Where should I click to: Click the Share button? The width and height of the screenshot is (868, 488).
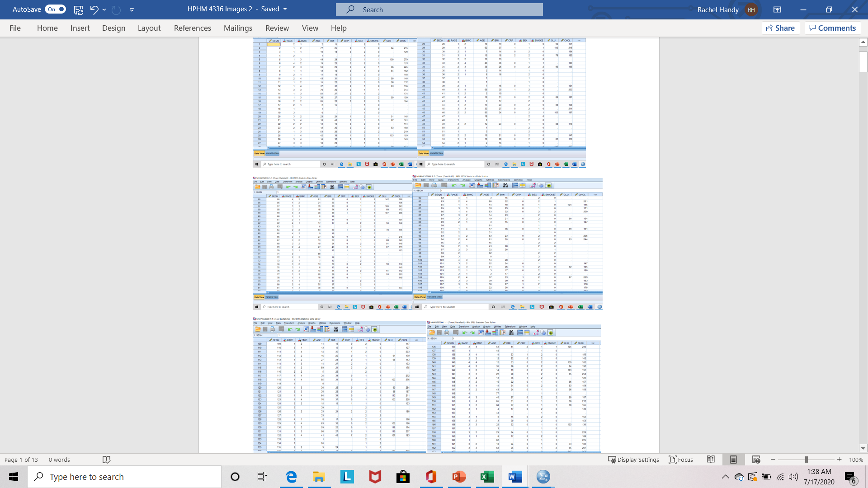(x=781, y=28)
